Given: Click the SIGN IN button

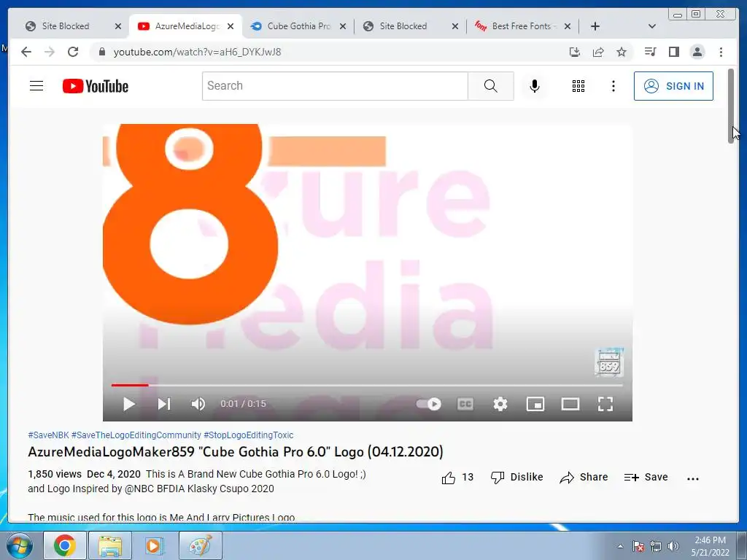Looking at the screenshot, I should coord(673,86).
